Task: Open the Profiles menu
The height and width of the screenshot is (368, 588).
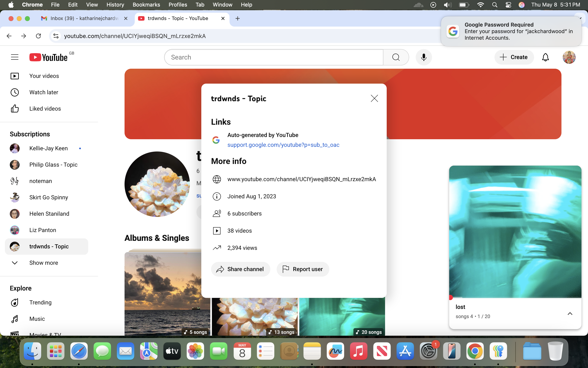Action: [178, 5]
